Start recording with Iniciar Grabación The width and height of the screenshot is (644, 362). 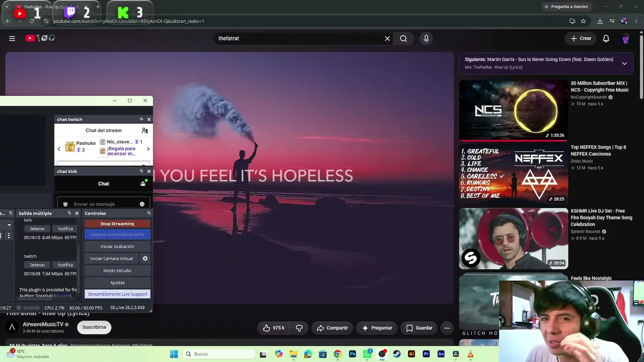coord(117,246)
